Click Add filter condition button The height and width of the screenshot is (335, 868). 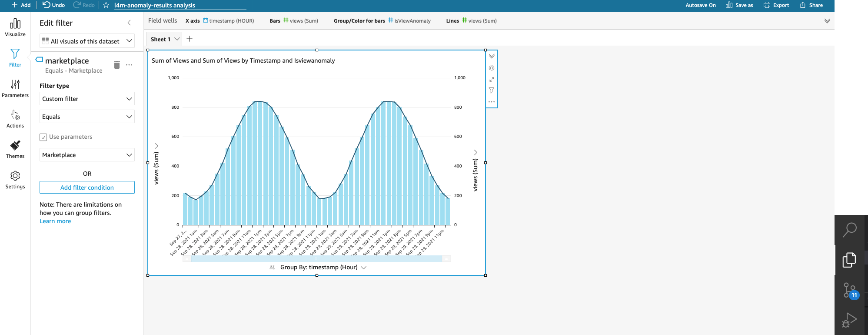(87, 188)
